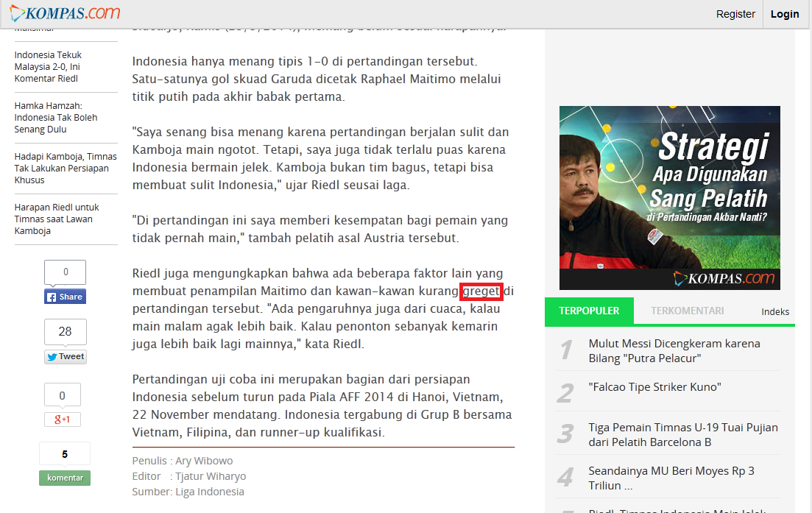Click the Google plus count box showing 0
812x513 pixels.
tap(63, 395)
